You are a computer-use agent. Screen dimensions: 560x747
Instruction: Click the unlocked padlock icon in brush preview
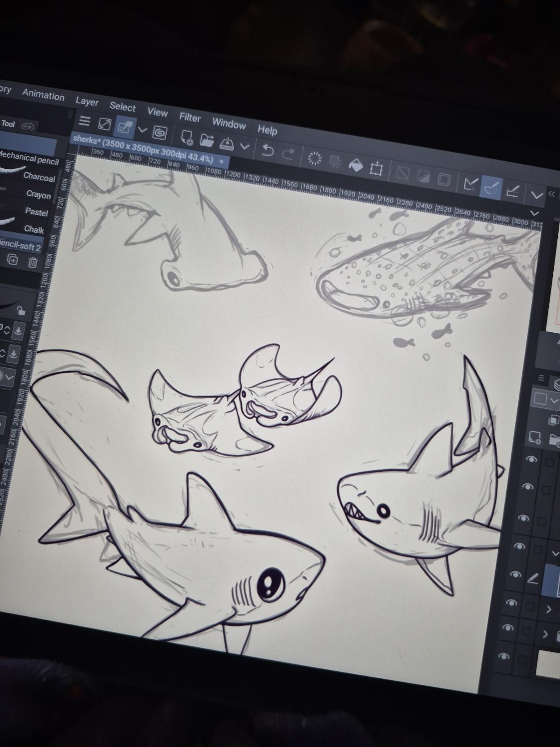tap(21, 310)
